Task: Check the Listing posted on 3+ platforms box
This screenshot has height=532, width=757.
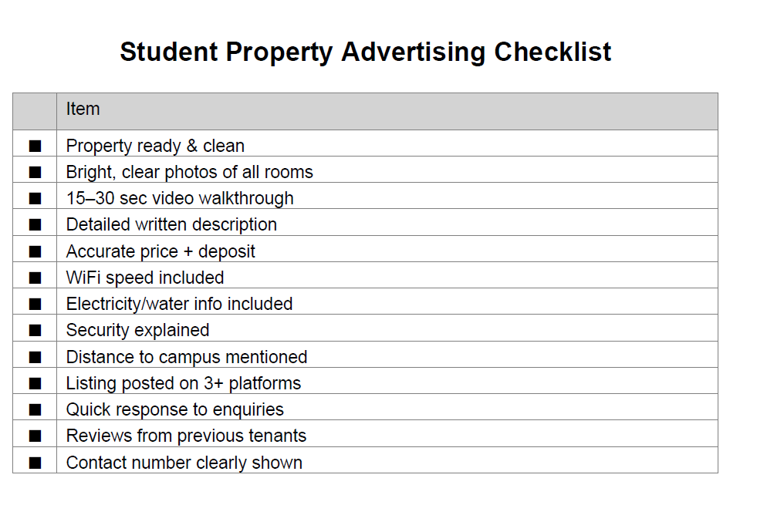Action: 35,383
